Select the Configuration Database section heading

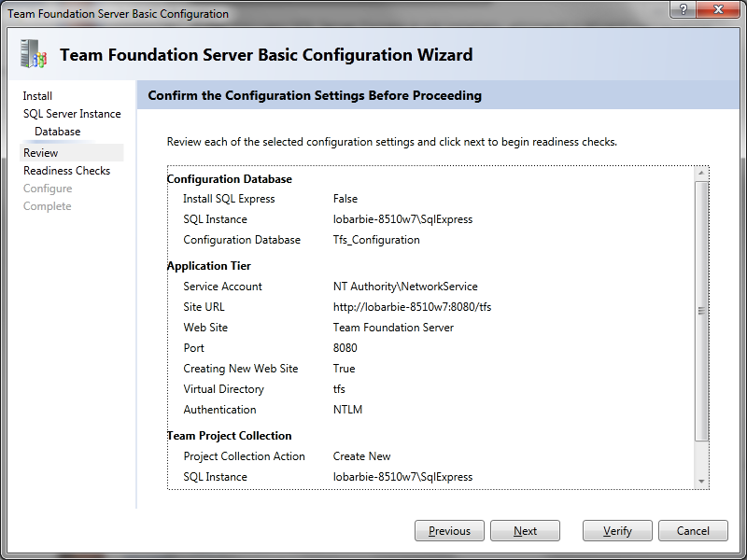pyautogui.click(x=230, y=179)
